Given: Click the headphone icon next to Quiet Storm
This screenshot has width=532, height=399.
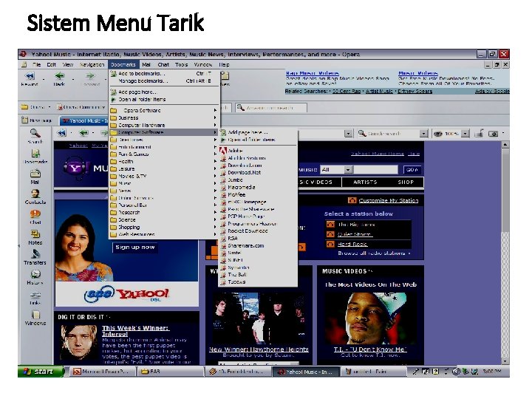Looking at the screenshot, I should coord(330,234).
